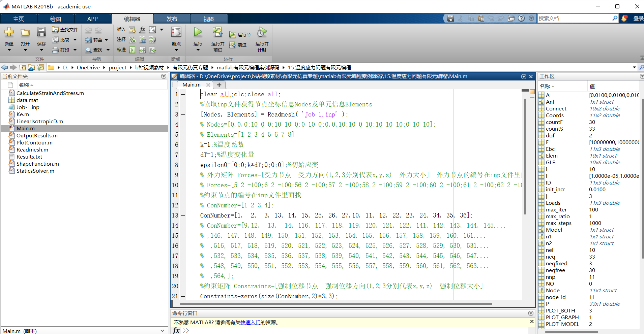This screenshot has width=644, height=334.
Task: Click the Run and Time (运行并计时) icon
Action: click(262, 32)
